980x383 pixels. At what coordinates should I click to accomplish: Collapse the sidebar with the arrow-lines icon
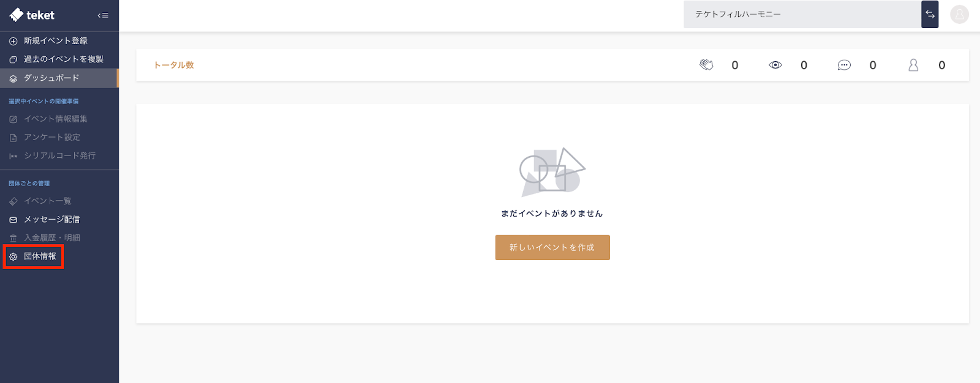[103, 15]
